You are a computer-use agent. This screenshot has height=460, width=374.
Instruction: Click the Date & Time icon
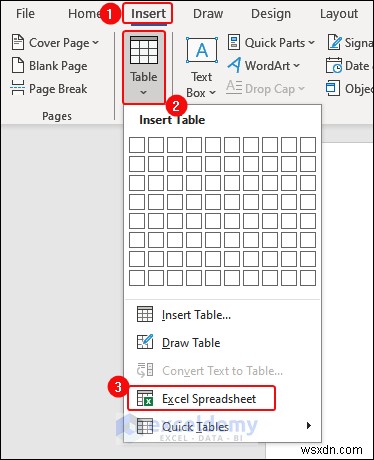(x=334, y=65)
